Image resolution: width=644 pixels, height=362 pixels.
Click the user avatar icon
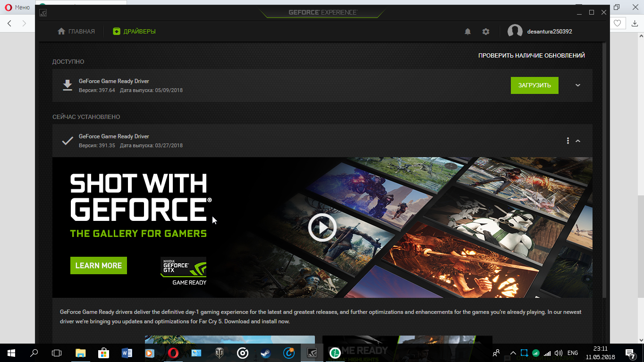pos(515,32)
